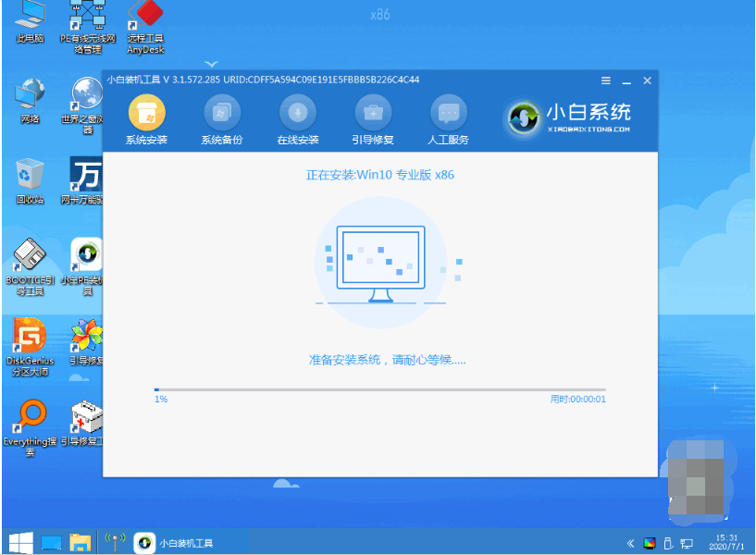Image resolution: width=756 pixels, height=555 pixels.
Task: Open BOOTICE引导工具 desktop icon
Action: [x=30, y=267]
